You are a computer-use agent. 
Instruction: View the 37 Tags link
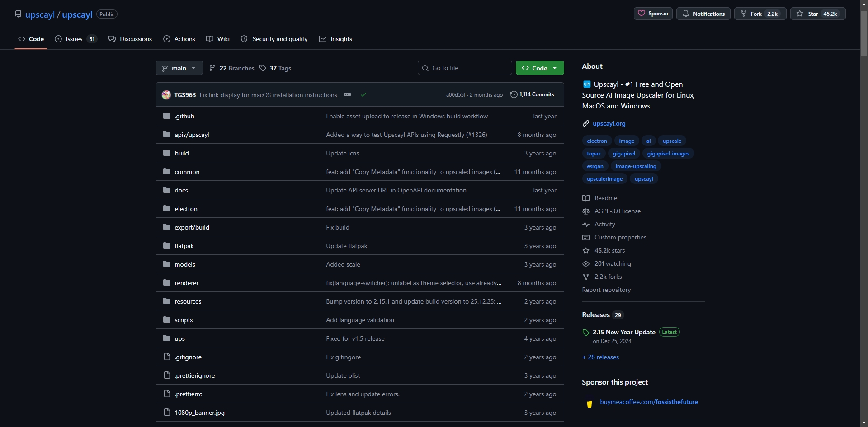coord(275,68)
